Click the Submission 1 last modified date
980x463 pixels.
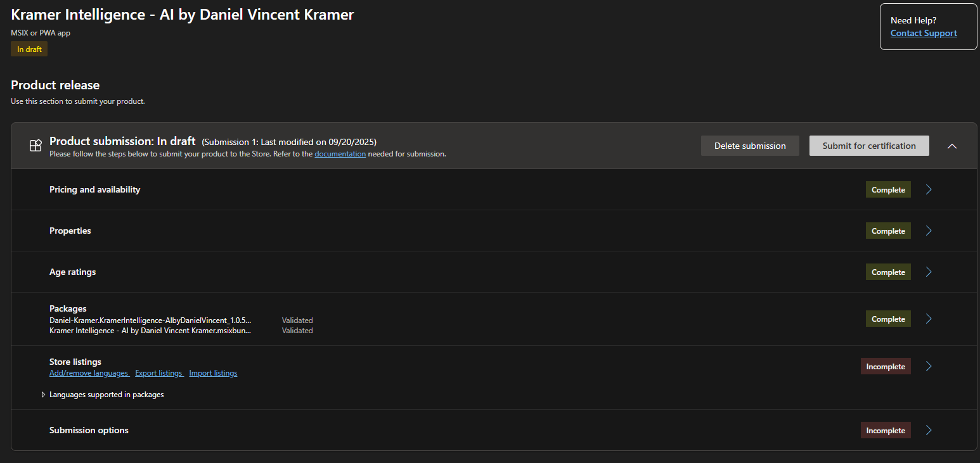pyautogui.click(x=289, y=142)
